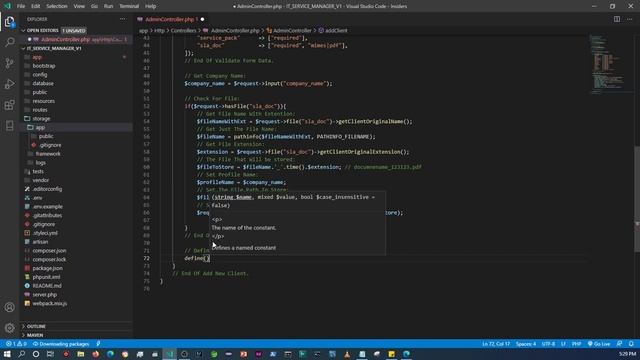Click Downloading packages status item
This screenshot has width=640, height=360.
point(61,344)
